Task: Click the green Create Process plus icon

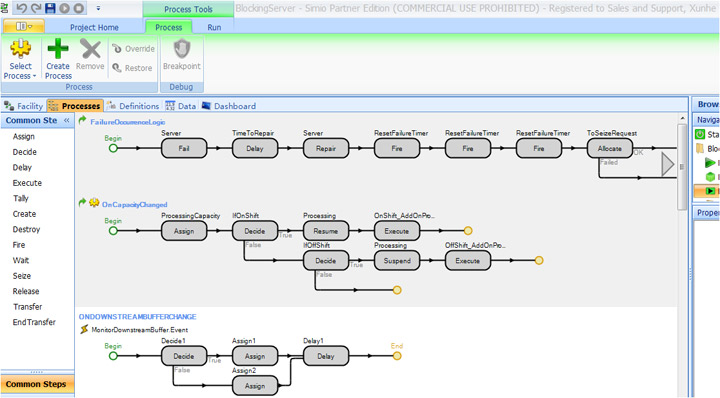Action: tap(58, 49)
